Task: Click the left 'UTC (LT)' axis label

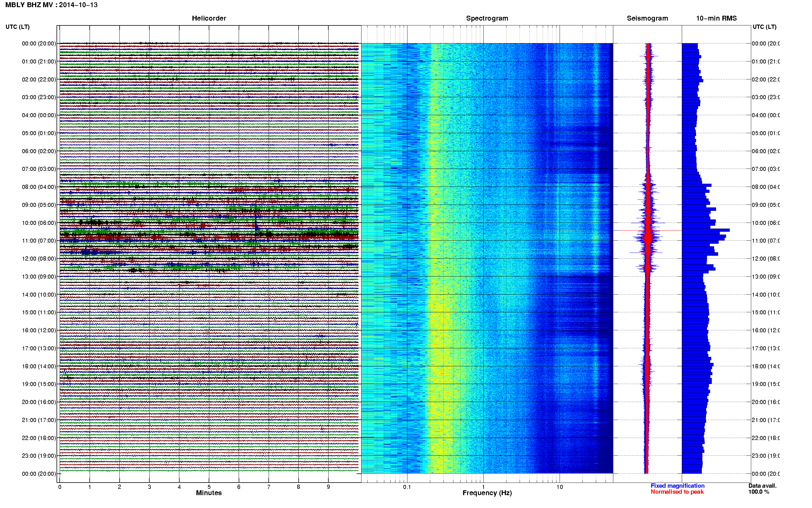Action: tap(17, 27)
